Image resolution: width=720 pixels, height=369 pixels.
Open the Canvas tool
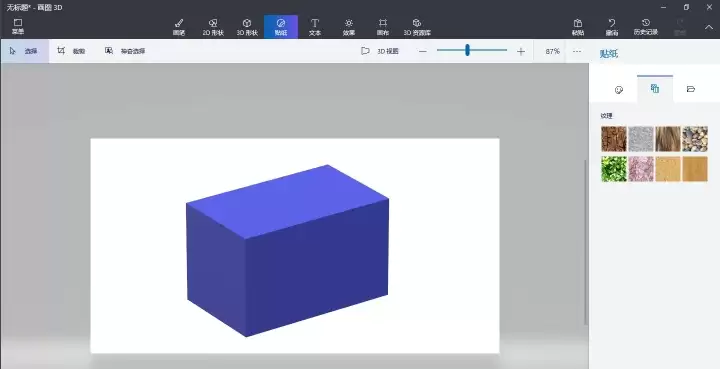tap(382, 27)
